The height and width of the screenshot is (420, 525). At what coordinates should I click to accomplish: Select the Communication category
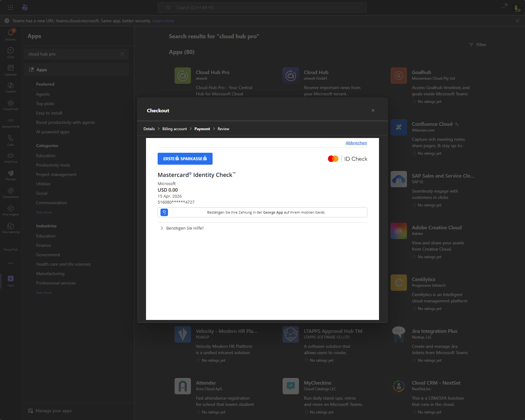[51, 203]
